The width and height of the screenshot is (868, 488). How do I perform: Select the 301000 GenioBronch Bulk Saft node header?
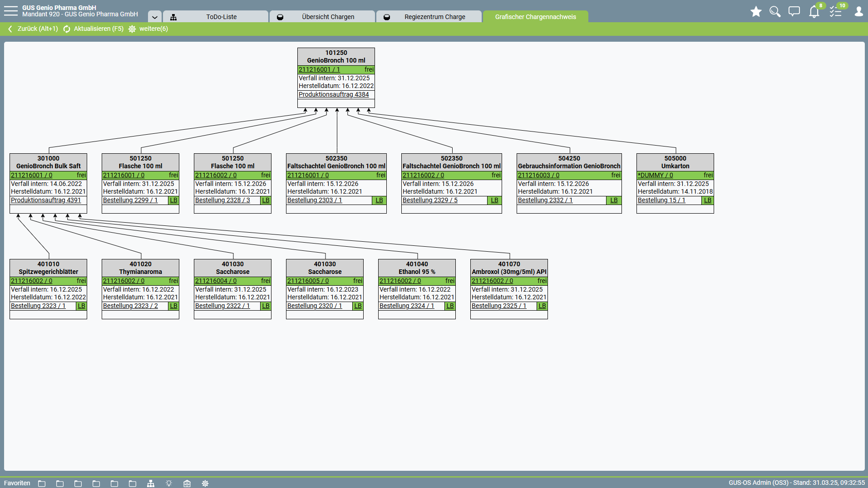(x=48, y=162)
